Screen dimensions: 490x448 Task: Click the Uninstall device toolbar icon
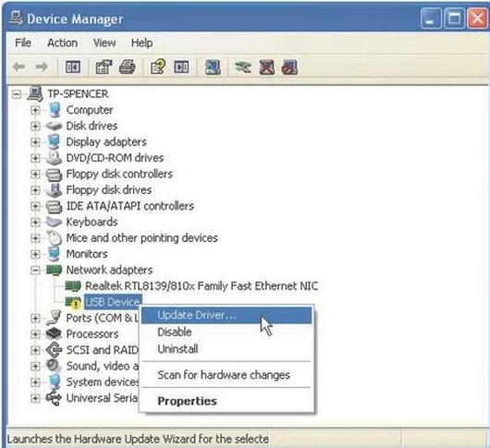pos(289,67)
